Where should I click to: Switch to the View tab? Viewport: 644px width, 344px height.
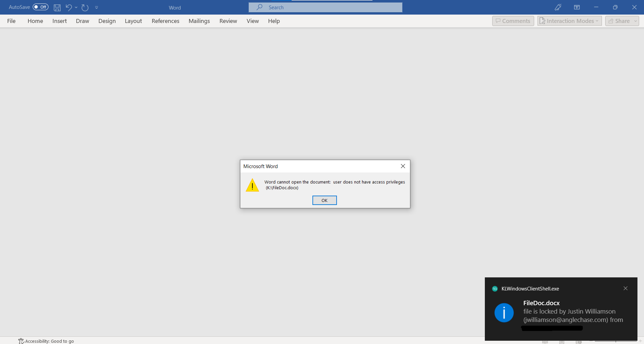click(252, 21)
